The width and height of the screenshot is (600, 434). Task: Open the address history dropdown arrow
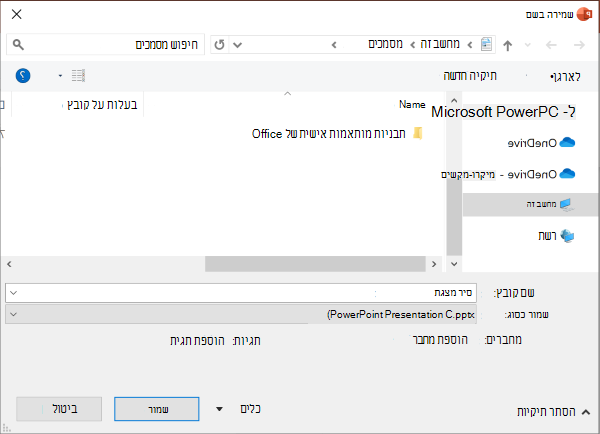[x=237, y=45]
